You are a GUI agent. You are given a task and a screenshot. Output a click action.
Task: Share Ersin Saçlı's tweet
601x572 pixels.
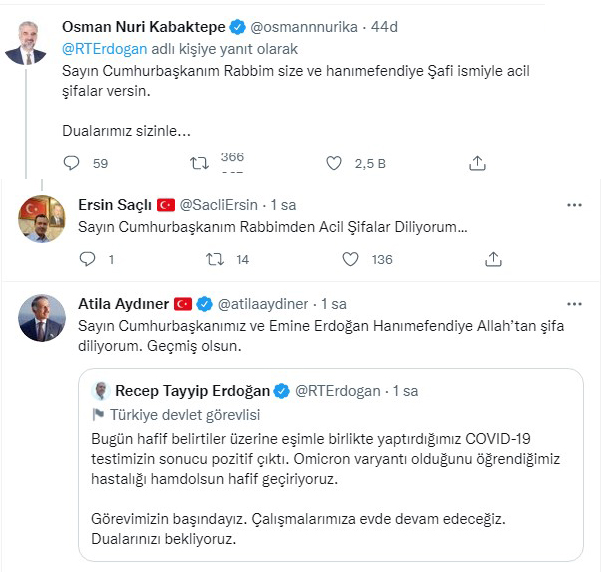pos(493,259)
